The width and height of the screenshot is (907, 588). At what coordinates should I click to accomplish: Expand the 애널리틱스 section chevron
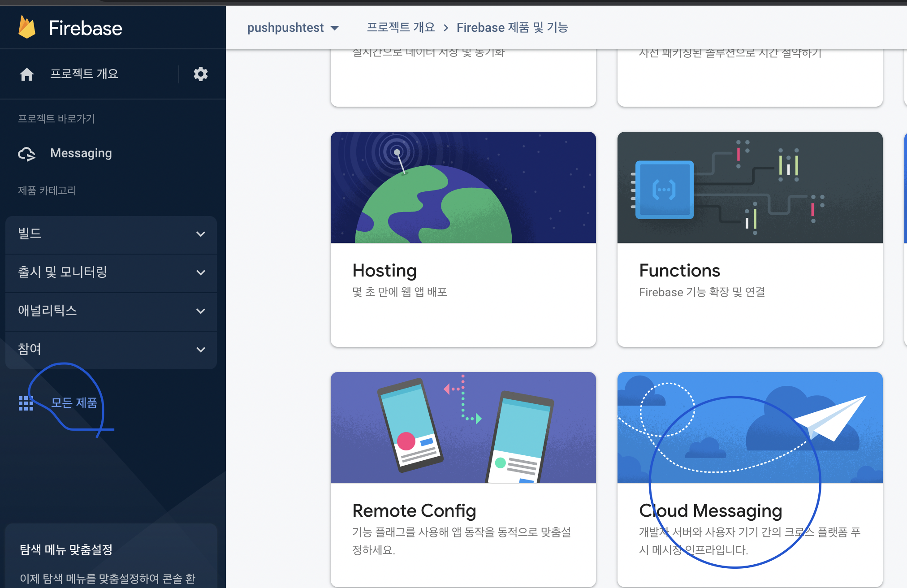point(201,311)
